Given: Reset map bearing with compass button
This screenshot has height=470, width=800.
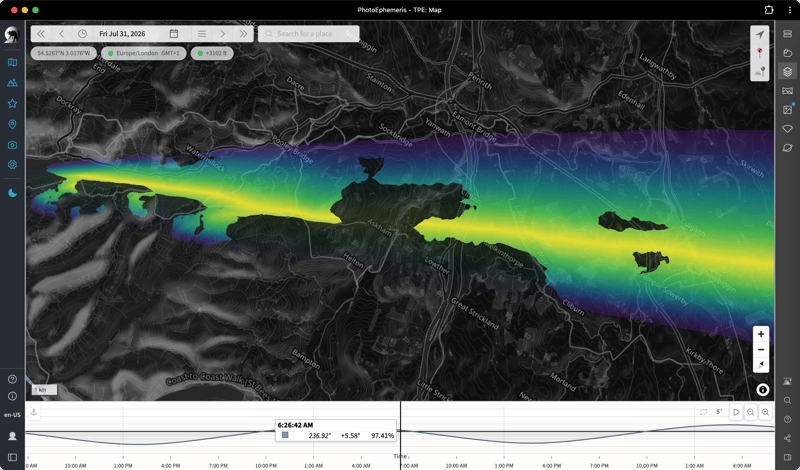Looking at the screenshot, I should (x=761, y=364).
